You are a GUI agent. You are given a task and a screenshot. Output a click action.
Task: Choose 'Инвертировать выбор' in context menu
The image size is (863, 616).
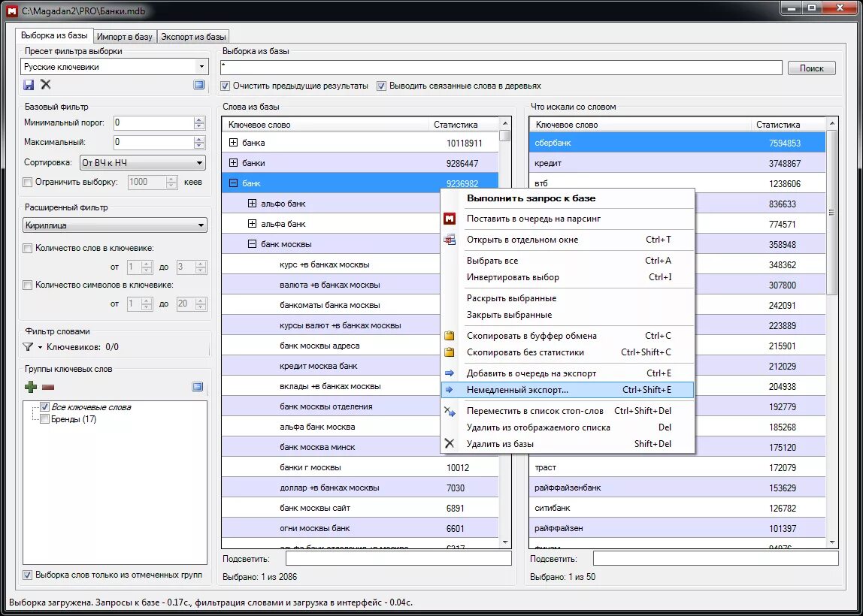[568, 277]
